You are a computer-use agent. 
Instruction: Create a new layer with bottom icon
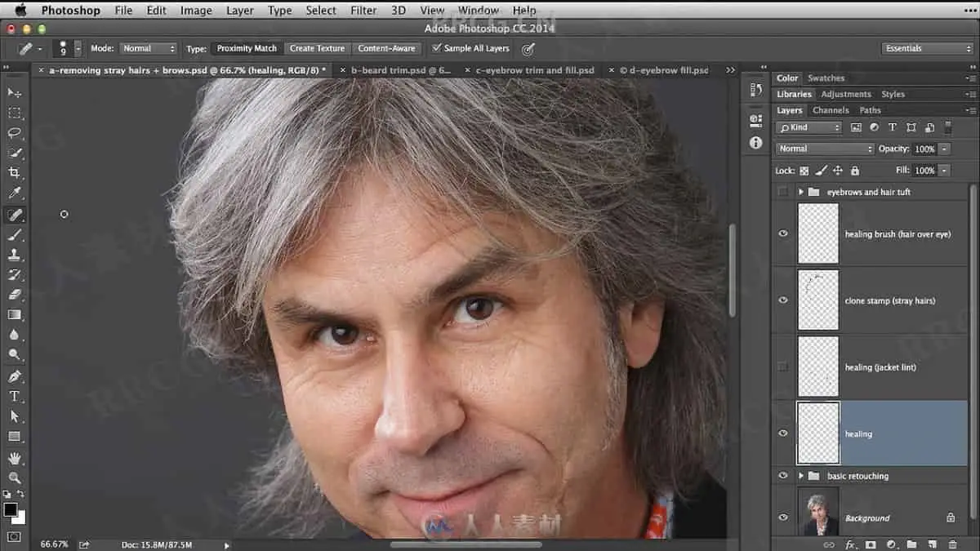pos(931,544)
